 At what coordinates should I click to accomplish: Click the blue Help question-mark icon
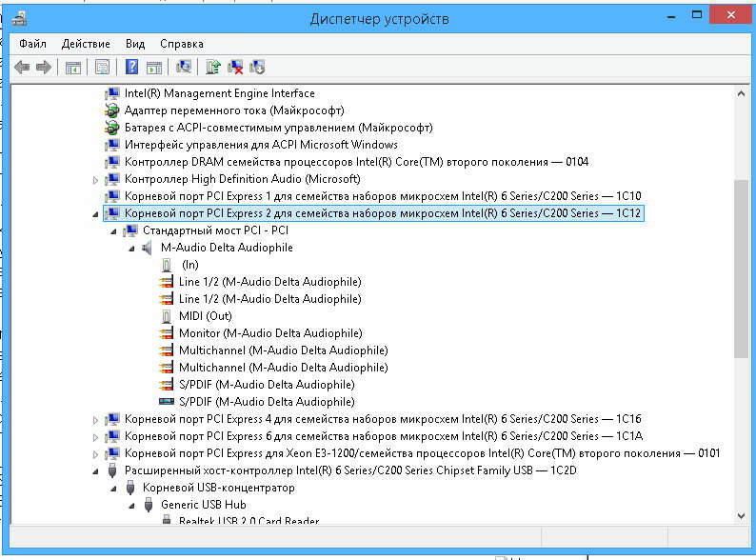131,67
